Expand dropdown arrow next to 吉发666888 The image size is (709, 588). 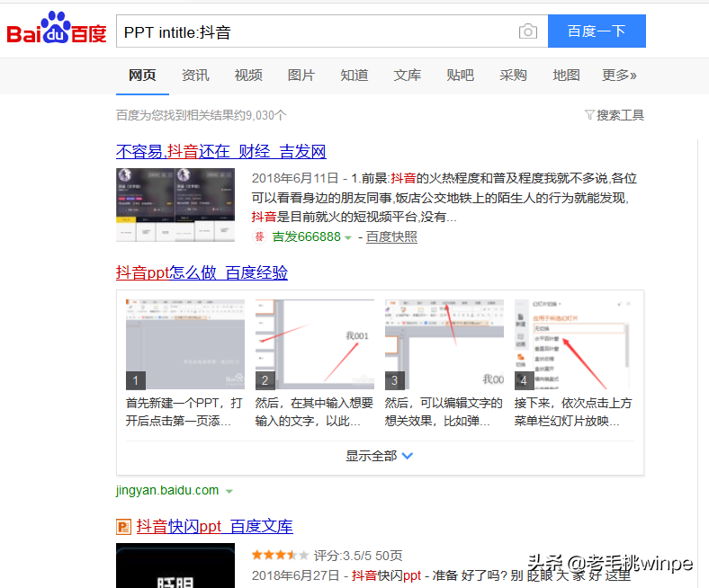pos(347,237)
